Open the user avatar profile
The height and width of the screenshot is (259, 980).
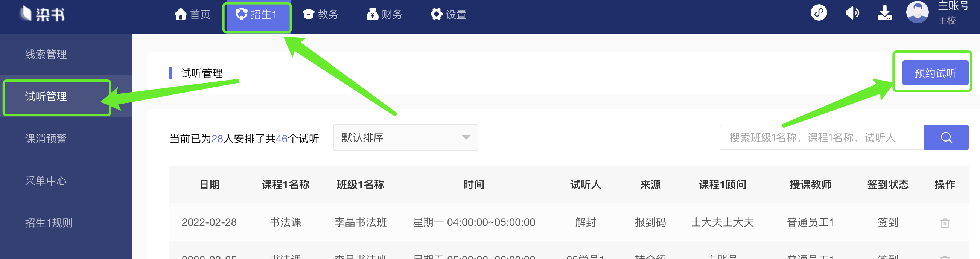(x=917, y=12)
